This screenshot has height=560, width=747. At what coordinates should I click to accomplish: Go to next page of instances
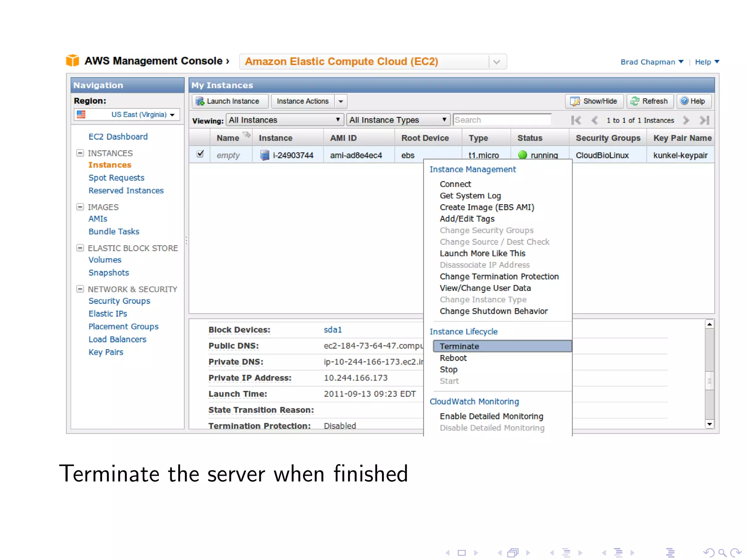pyautogui.click(x=686, y=120)
